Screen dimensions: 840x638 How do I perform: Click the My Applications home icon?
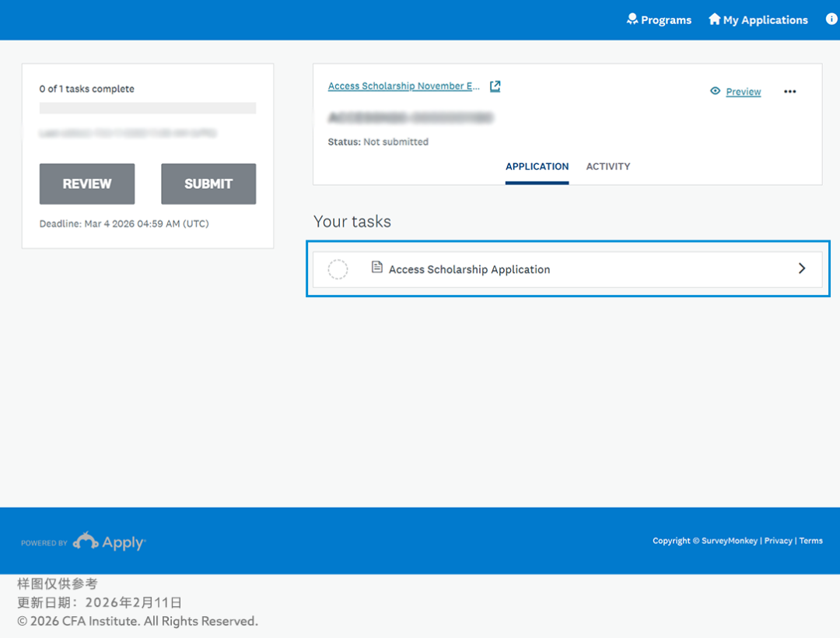[715, 19]
